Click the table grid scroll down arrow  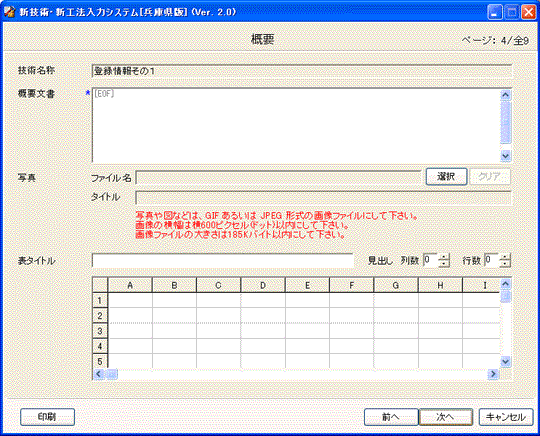[506, 362]
